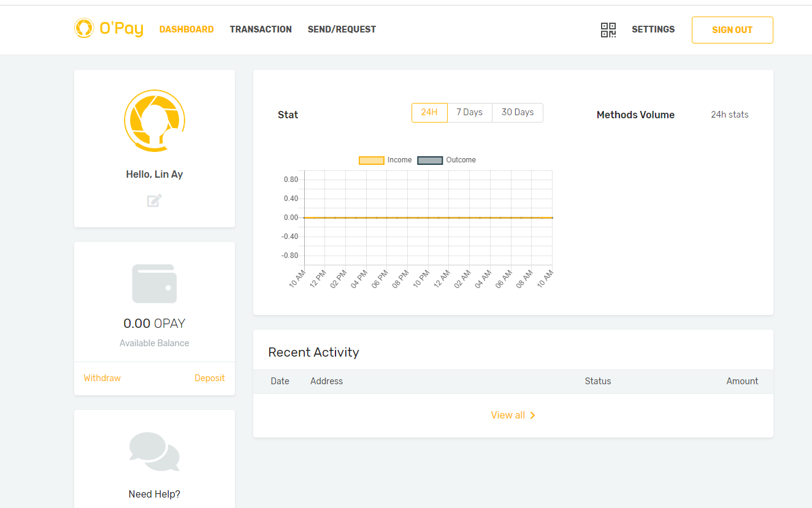Click the wallet icon above the balance
812x508 pixels.
pyautogui.click(x=155, y=284)
